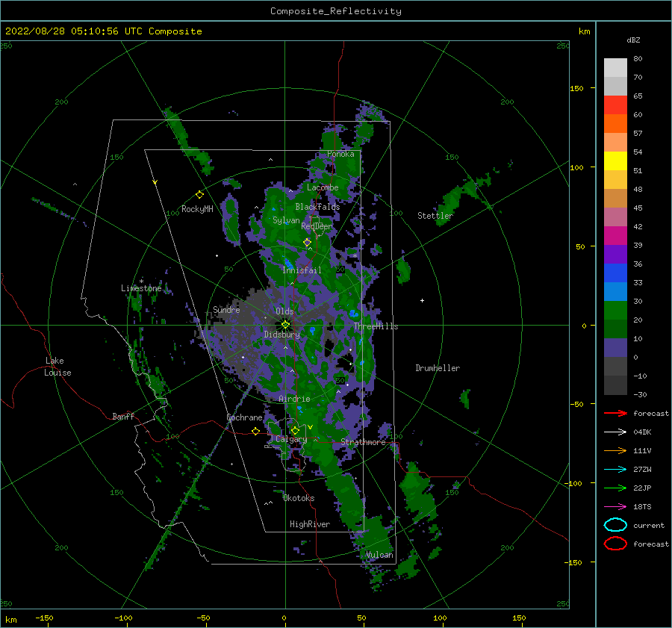
Task: Select the Innisfail label
Action: [x=302, y=270]
